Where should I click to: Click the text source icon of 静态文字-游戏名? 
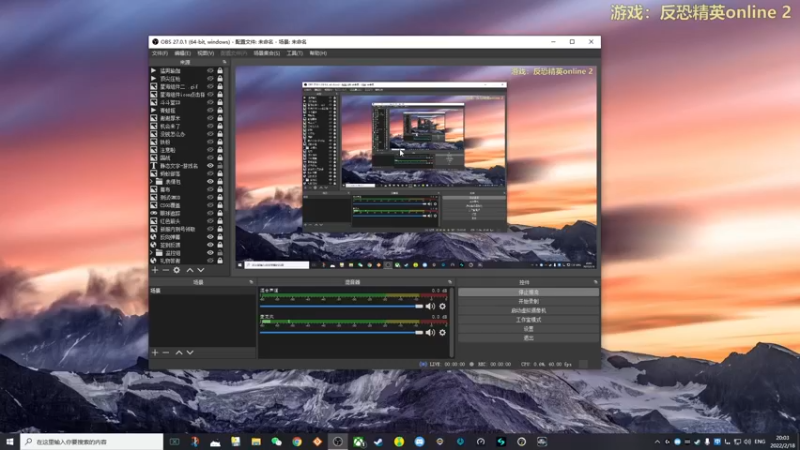tap(154, 166)
